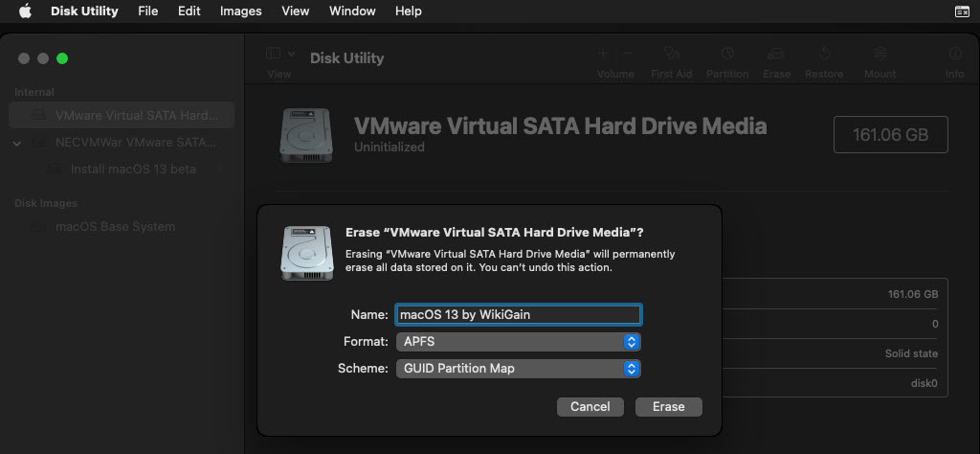
Task: Click the Uninitialized status text
Action: coord(390,147)
